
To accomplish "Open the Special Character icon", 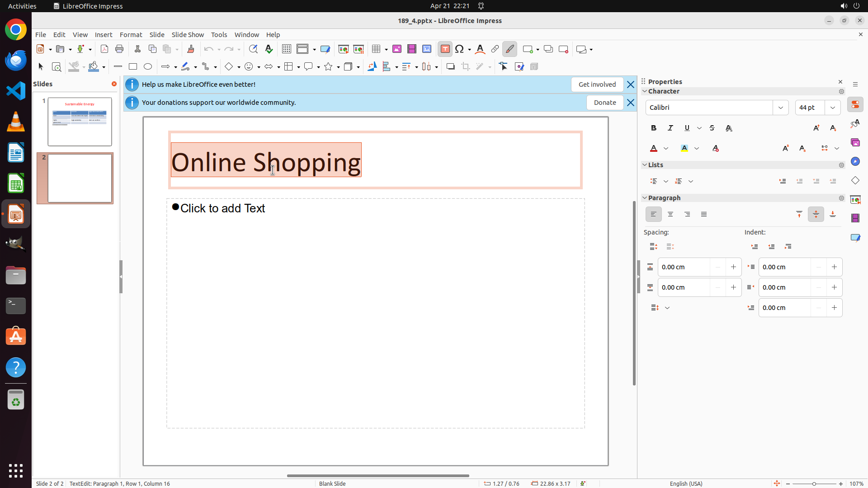I will pos(460,49).
